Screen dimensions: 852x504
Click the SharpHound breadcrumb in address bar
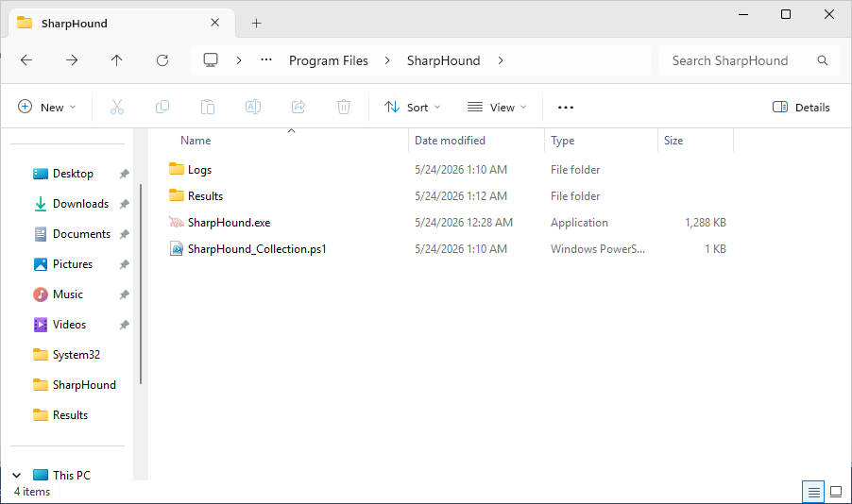(x=443, y=60)
